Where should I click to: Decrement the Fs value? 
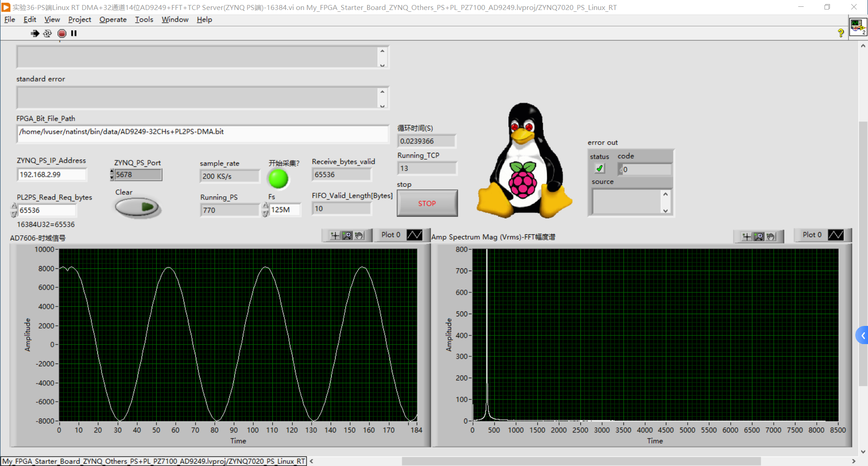265,213
